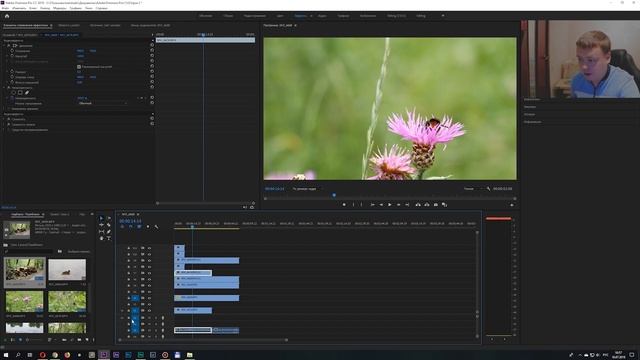Screen dimensions: 640x360
Task: Expand the Channel Volume audio effect
Action: (4, 124)
